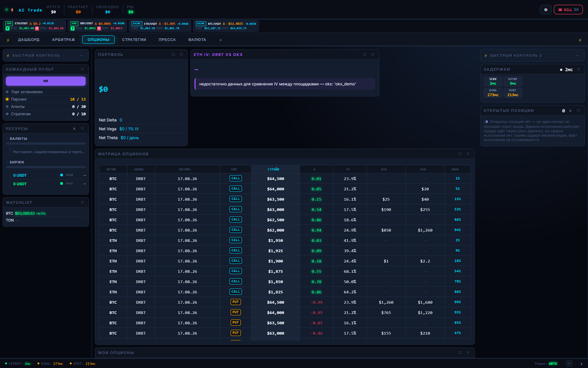This screenshot has width=588, height=368.
Task: Click the SERV 2мс latency tile
Action: point(492,81)
